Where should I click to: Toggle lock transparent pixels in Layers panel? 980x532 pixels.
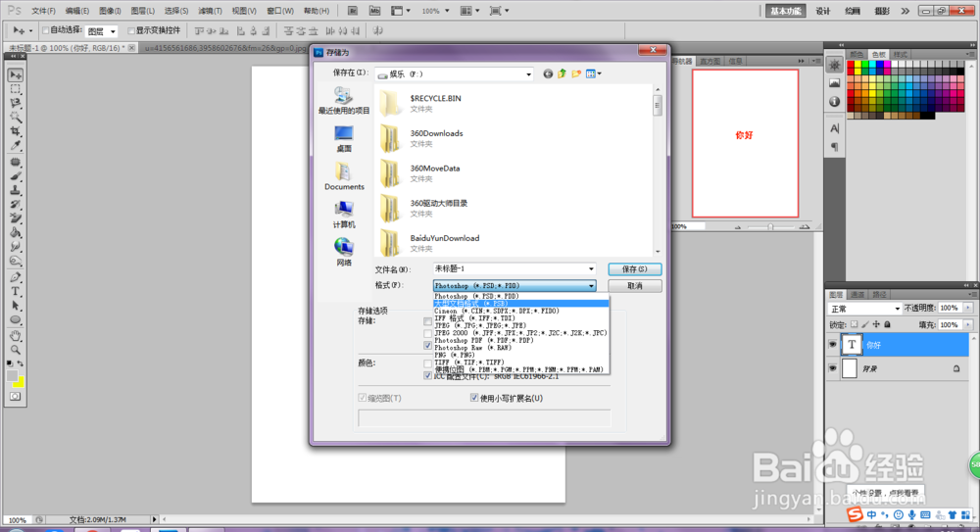click(x=855, y=324)
